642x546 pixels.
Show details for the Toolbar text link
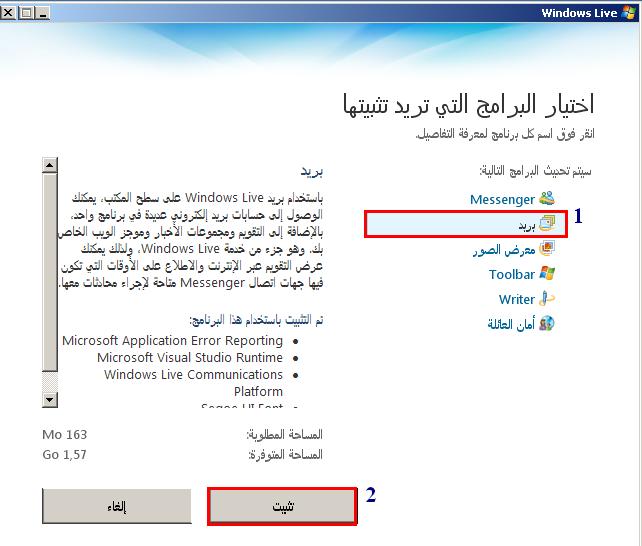[512, 275]
